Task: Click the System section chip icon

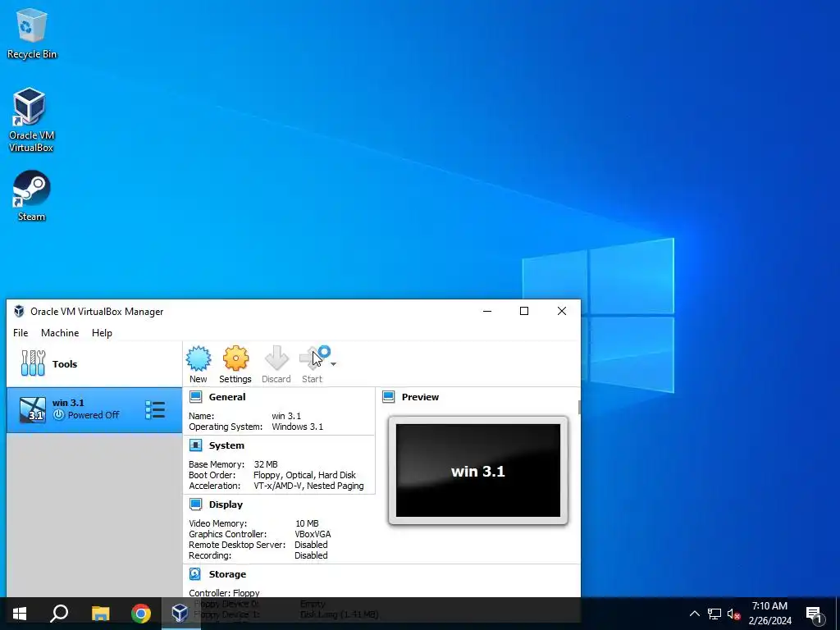Action: click(x=195, y=445)
